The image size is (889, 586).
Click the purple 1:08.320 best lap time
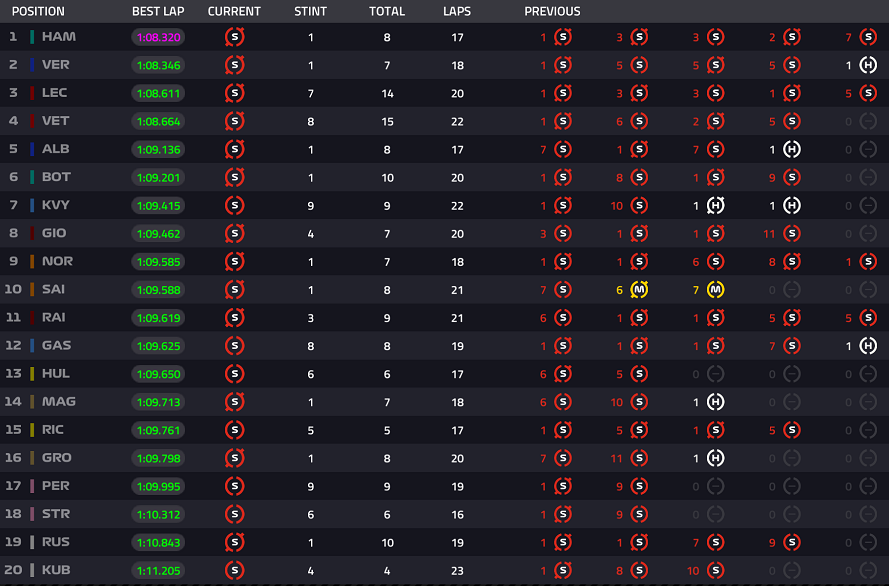(x=157, y=37)
